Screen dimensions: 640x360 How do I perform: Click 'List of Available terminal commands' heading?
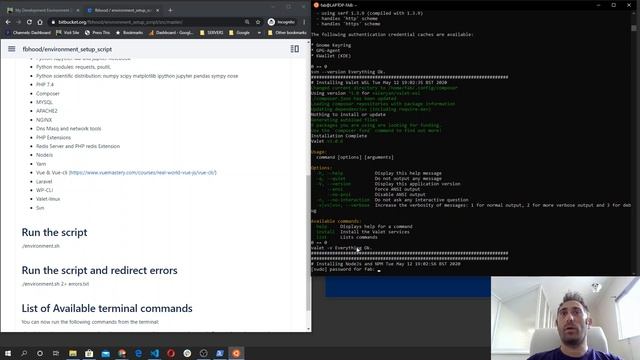[107, 308]
